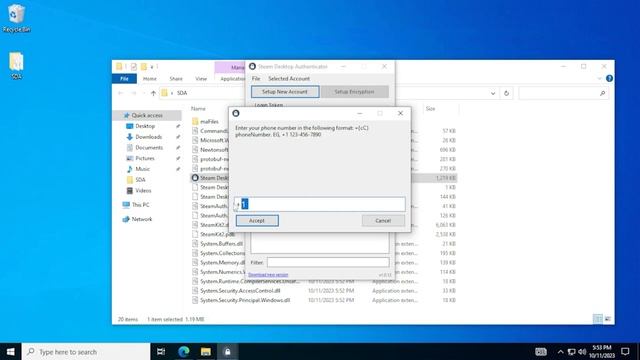
Task: Go up one folder level in Explorer
Action: pos(153,93)
